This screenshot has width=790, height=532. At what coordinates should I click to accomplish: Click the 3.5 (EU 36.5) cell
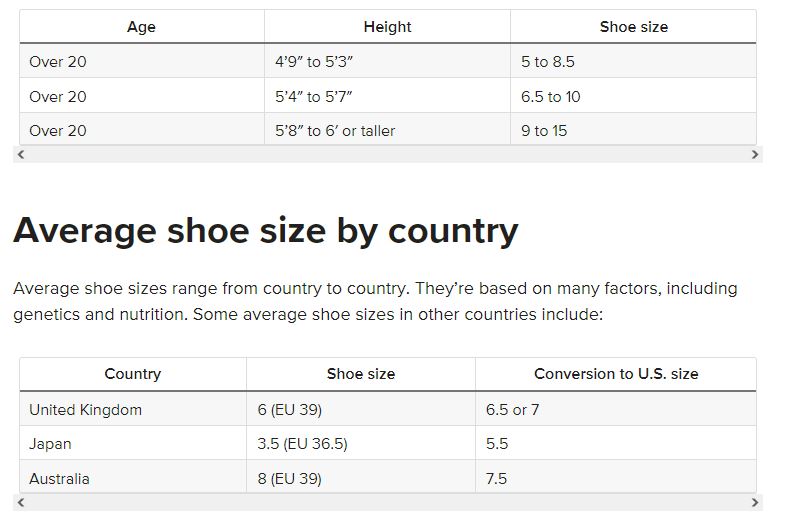point(302,444)
